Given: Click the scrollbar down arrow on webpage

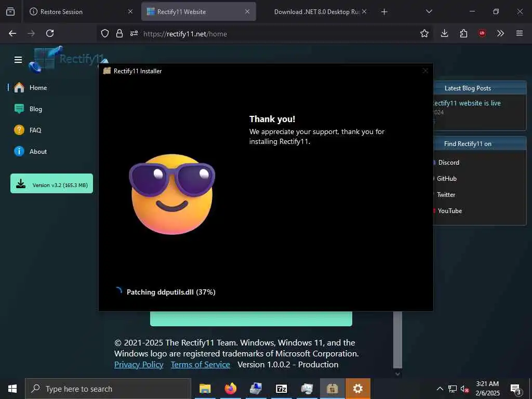Looking at the screenshot, I should (397, 374).
